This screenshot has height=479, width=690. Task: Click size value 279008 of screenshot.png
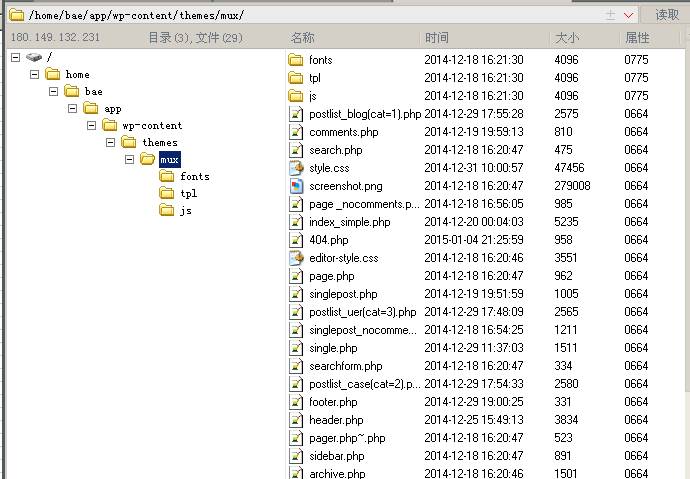click(572, 186)
